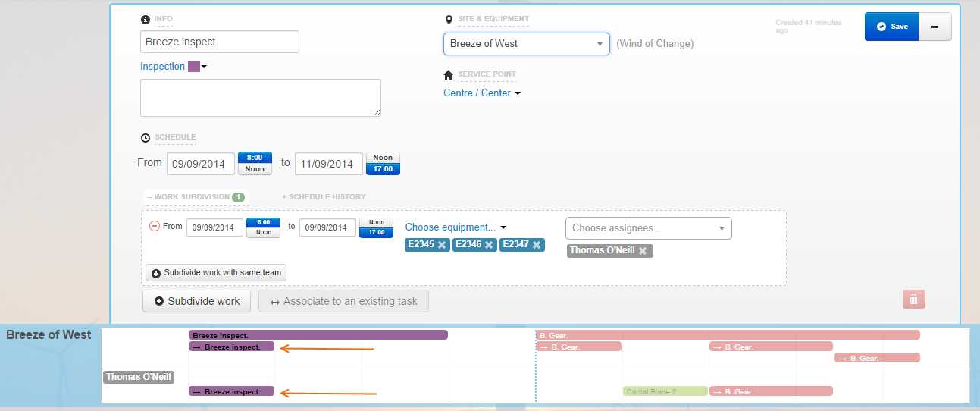The image size is (980, 411).
Task: Click Subdivide work with same team
Action: tap(216, 272)
